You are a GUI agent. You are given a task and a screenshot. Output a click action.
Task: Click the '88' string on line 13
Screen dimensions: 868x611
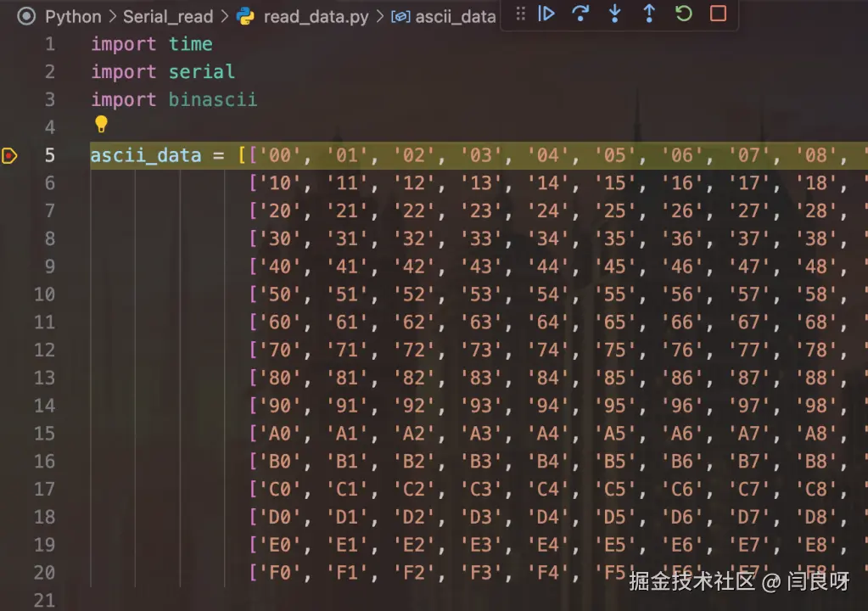tap(816, 378)
